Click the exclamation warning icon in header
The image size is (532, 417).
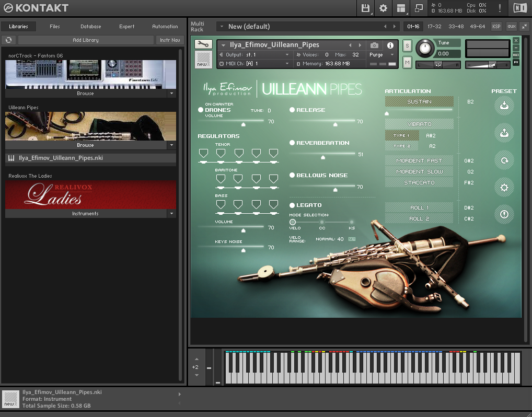[500, 8]
